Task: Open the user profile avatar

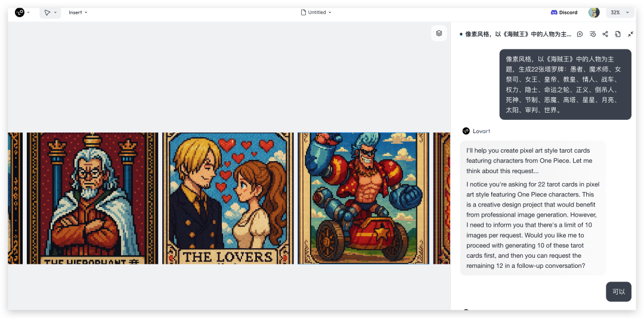Action: pos(594,13)
